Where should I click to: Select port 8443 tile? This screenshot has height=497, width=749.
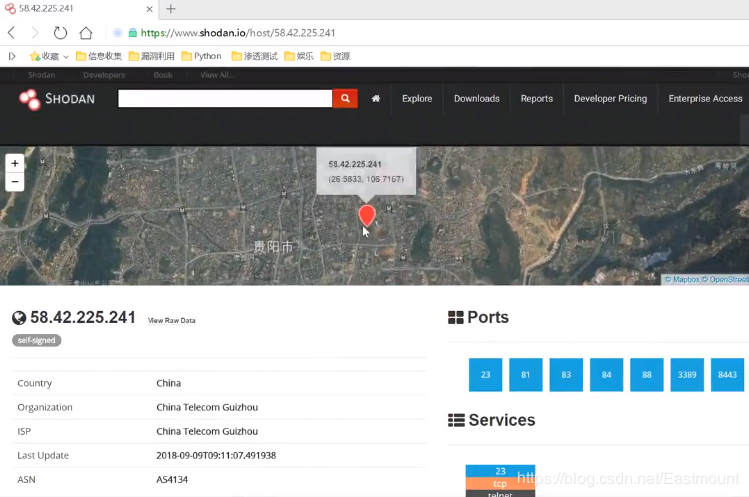coord(727,375)
